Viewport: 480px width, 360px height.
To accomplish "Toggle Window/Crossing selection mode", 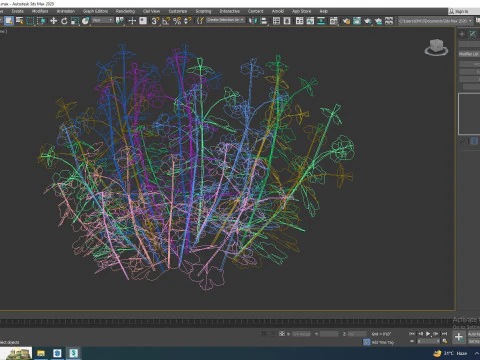I will coord(41,21).
